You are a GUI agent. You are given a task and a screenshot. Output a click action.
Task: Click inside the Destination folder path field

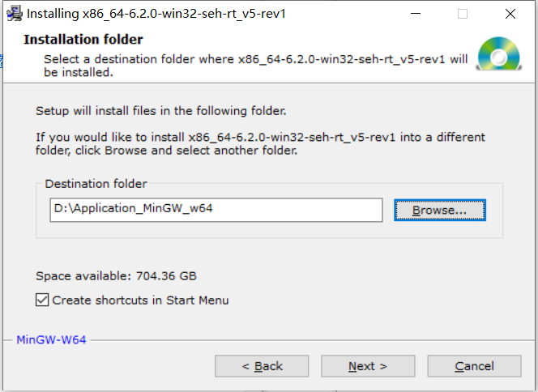click(x=216, y=210)
